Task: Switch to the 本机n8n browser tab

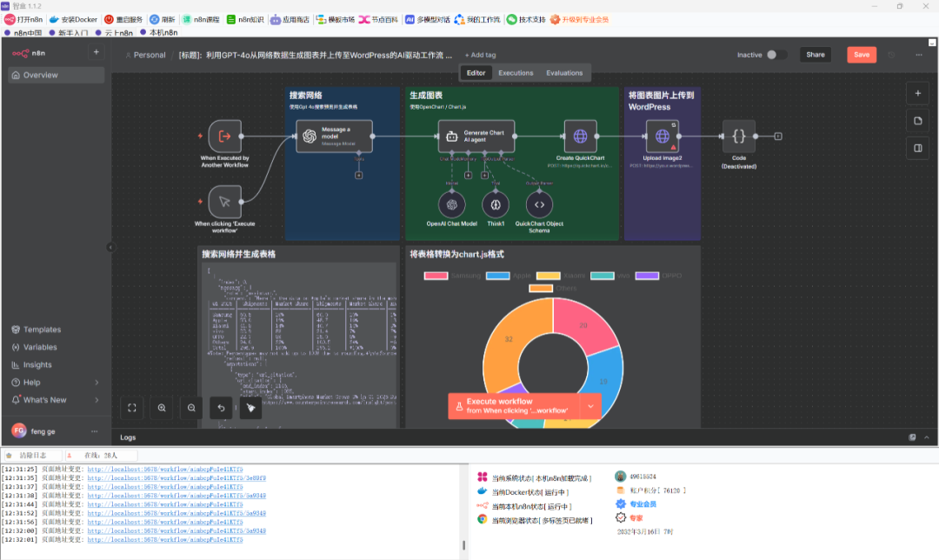Action: (159, 33)
